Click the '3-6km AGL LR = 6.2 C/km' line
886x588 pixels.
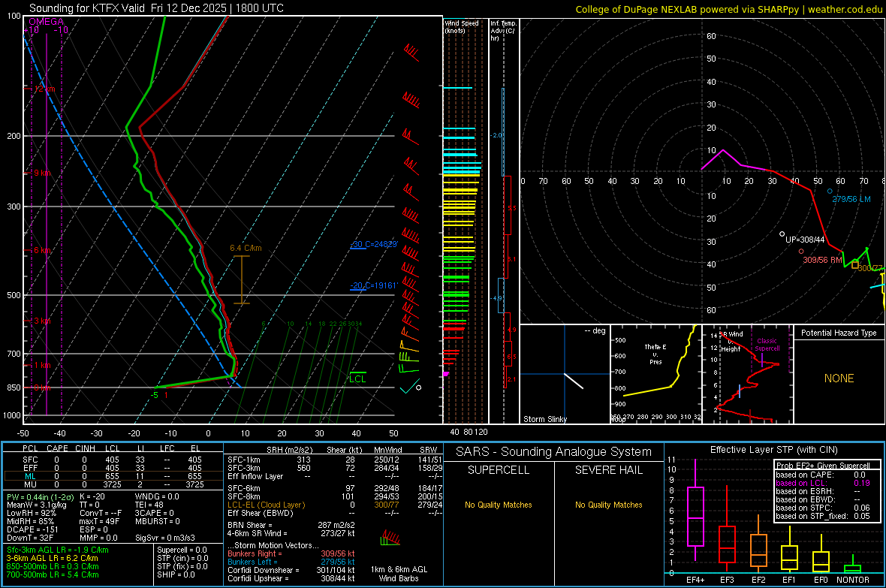[53, 558]
